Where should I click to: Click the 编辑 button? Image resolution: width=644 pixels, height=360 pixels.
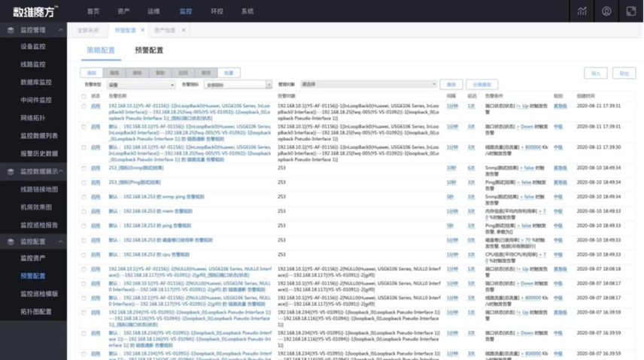pos(114,73)
